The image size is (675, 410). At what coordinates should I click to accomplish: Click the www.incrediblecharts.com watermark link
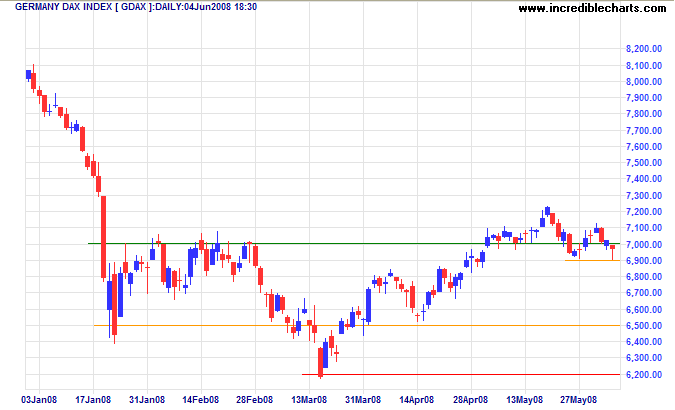tap(592, 8)
